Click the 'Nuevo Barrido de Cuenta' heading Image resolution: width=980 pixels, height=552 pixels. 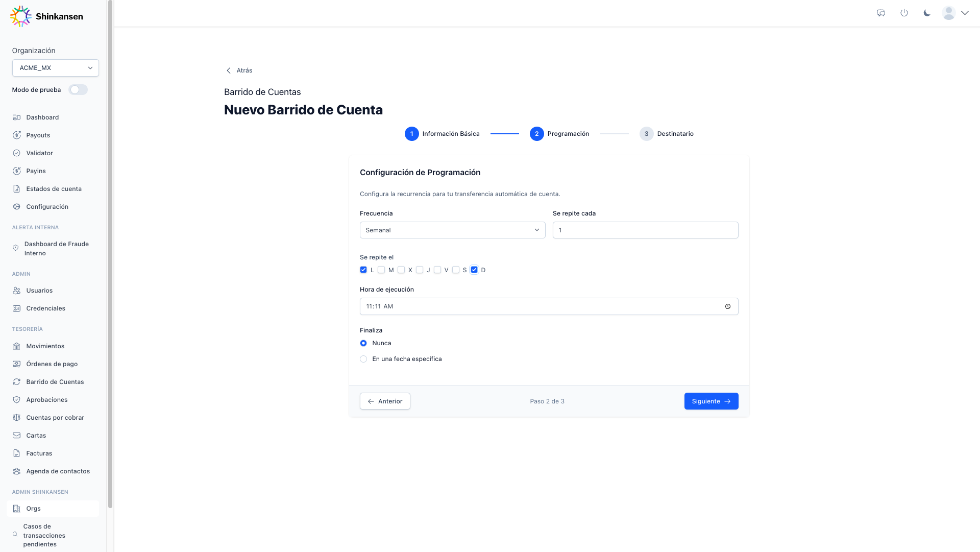click(303, 110)
